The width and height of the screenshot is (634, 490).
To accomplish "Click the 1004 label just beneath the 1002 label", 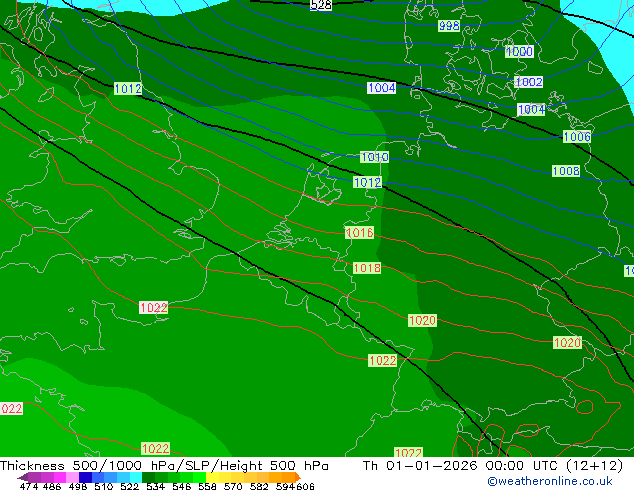I will coord(531,109).
